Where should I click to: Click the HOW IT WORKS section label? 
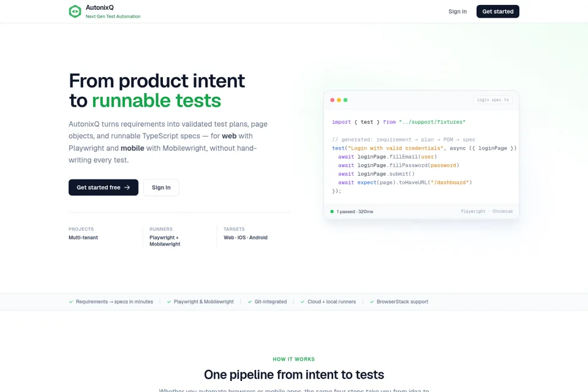coord(293,360)
